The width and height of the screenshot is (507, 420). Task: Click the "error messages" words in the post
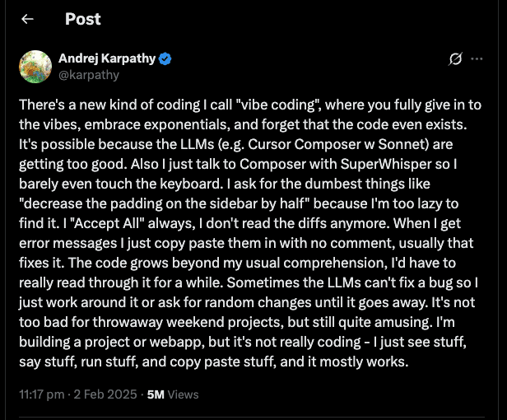pyautogui.click(x=67, y=243)
